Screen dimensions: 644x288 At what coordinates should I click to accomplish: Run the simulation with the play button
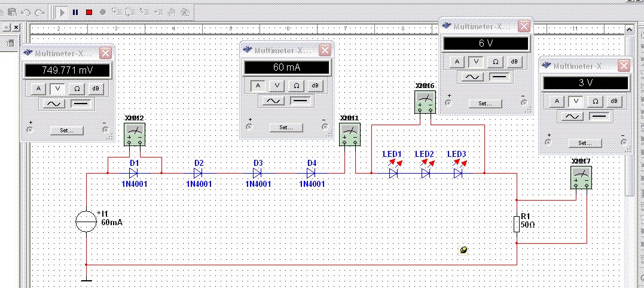[x=62, y=13]
